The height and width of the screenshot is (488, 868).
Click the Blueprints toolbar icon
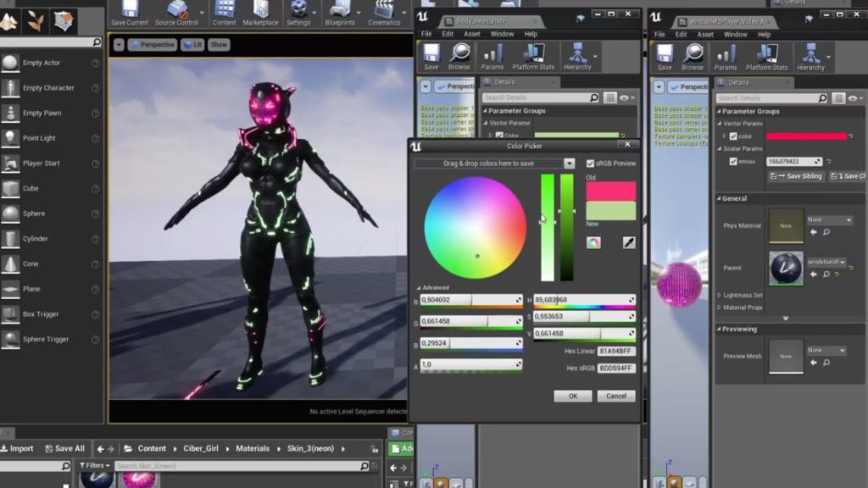click(x=340, y=10)
